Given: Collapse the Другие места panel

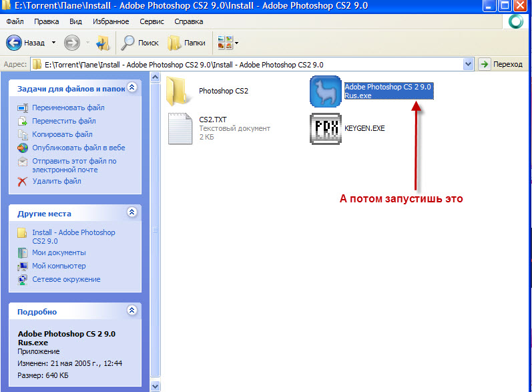Looking at the screenshot, I should click(132, 212).
